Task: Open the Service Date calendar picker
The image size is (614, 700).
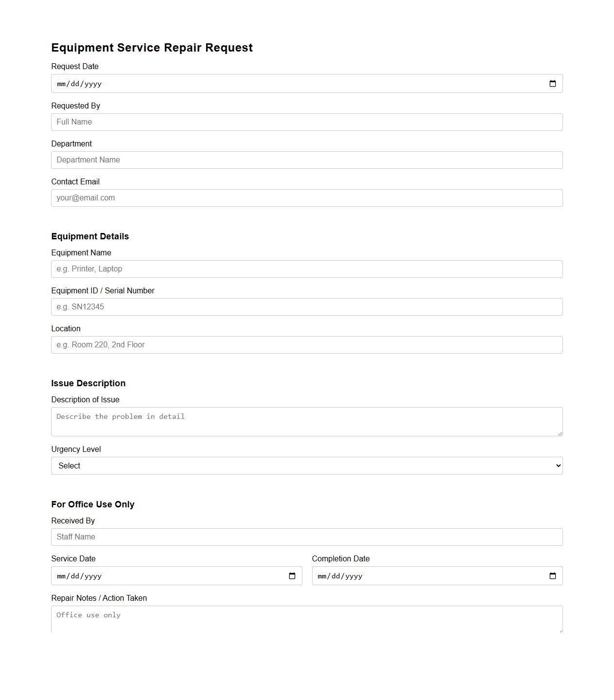Action: tap(293, 575)
